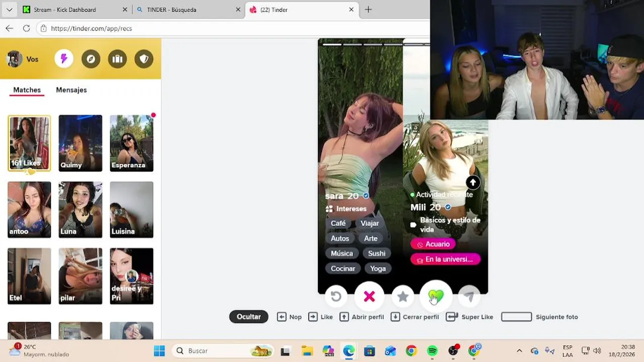Click the Viajar interest tag

[x=369, y=223]
